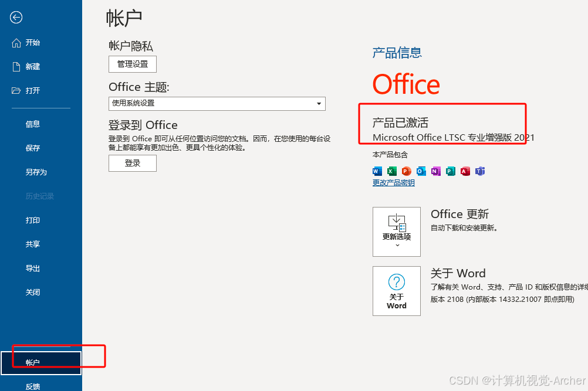The width and height of the screenshot is (588, 391).
Task: Open the Office 主题 dropdown
Action: pos(217,103)
